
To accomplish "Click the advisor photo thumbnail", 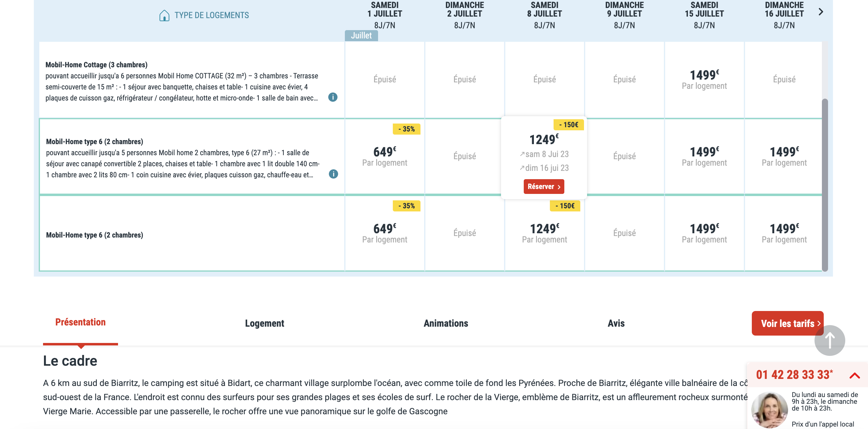I will (x=770, y=409).
